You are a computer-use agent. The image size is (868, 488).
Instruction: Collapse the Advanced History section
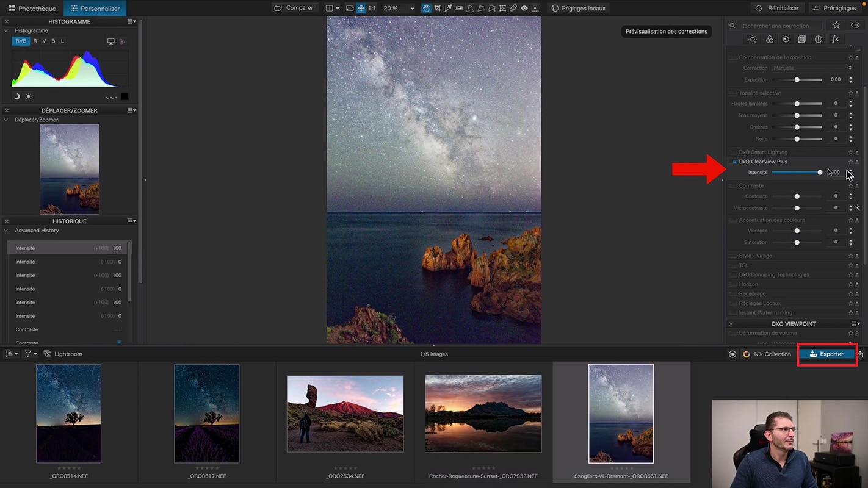pos(7,231)
